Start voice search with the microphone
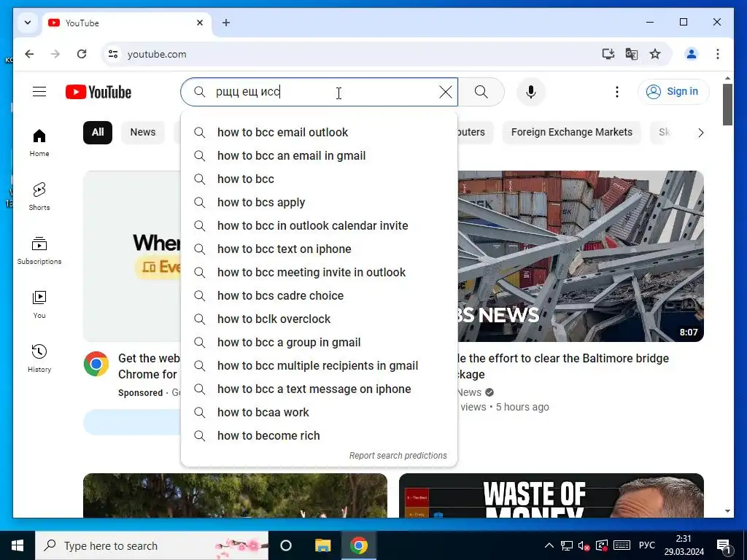This screenshot has height=560, width=747. click(531, 92)
